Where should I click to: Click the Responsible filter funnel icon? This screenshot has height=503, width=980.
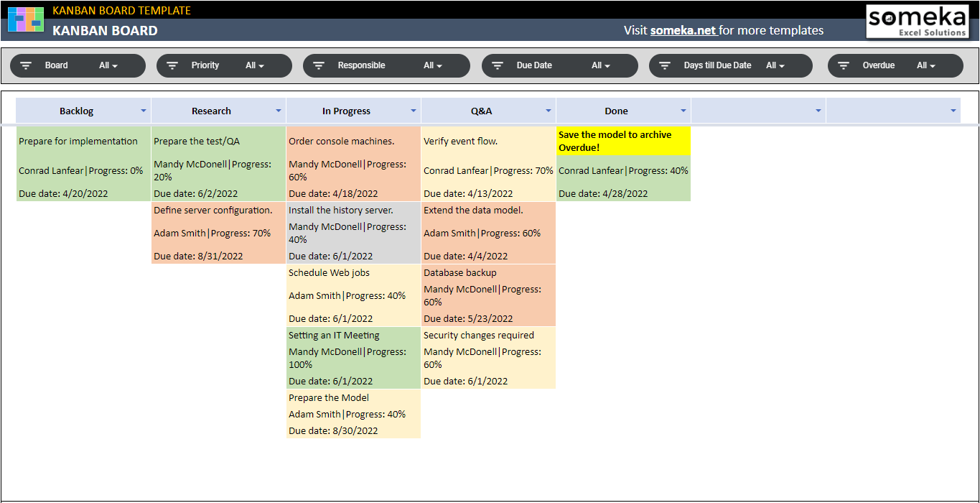319,65
